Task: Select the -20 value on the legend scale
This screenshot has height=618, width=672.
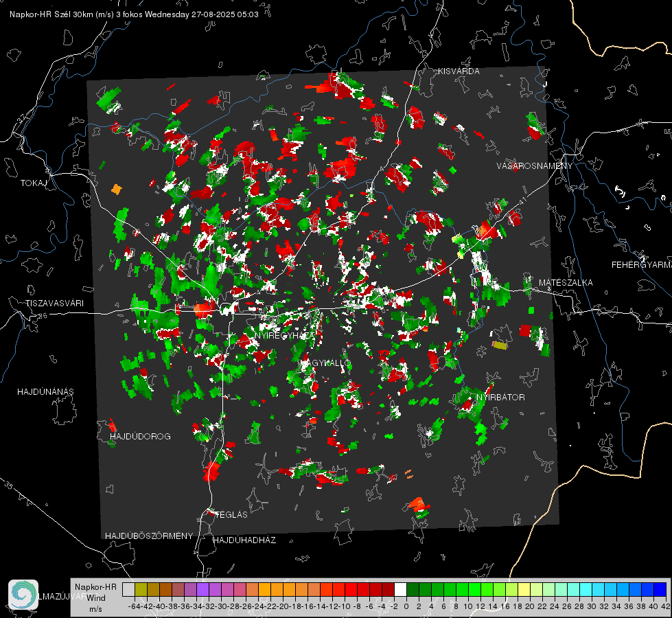Action: 282,606
